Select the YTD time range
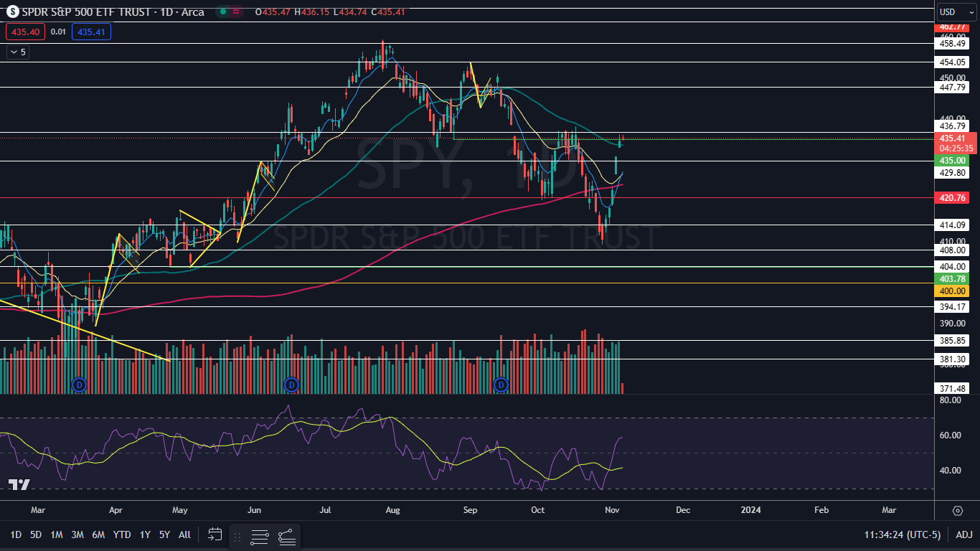The height and width of the screenshot is (551, 980). pos(122,534)
